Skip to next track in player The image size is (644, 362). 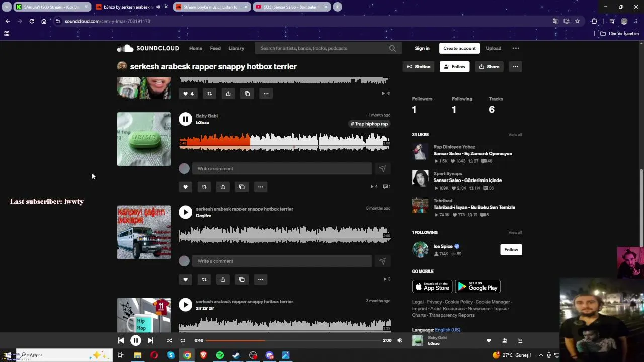point(150,340)
